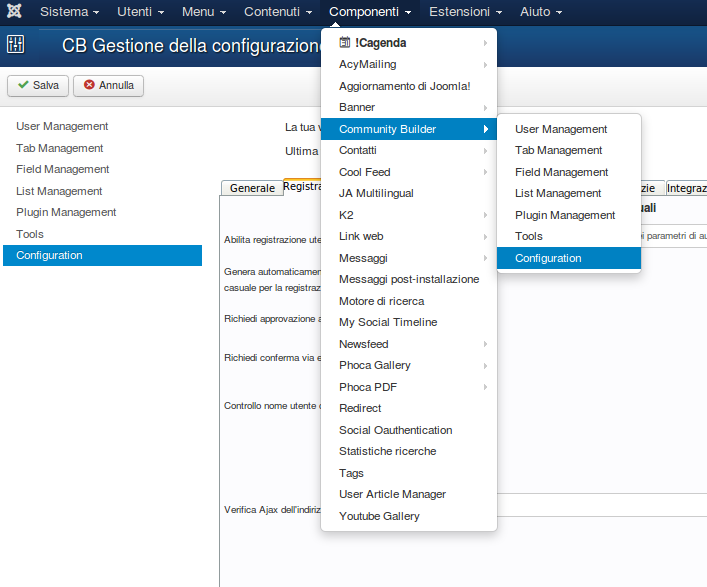
Task: Expand the AcyMailing submenu arrow
Action: pyautogui.click(x=485, y=64)
